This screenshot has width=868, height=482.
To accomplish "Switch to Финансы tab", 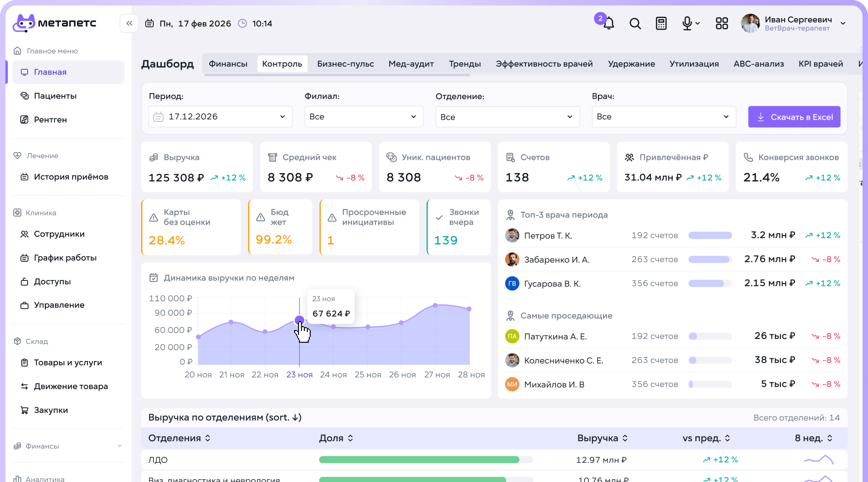I will pyautogui.click(x=228, y=64).
